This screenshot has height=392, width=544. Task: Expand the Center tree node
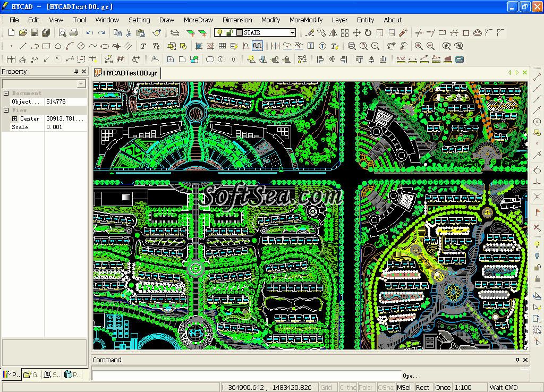tap(15, 118)
